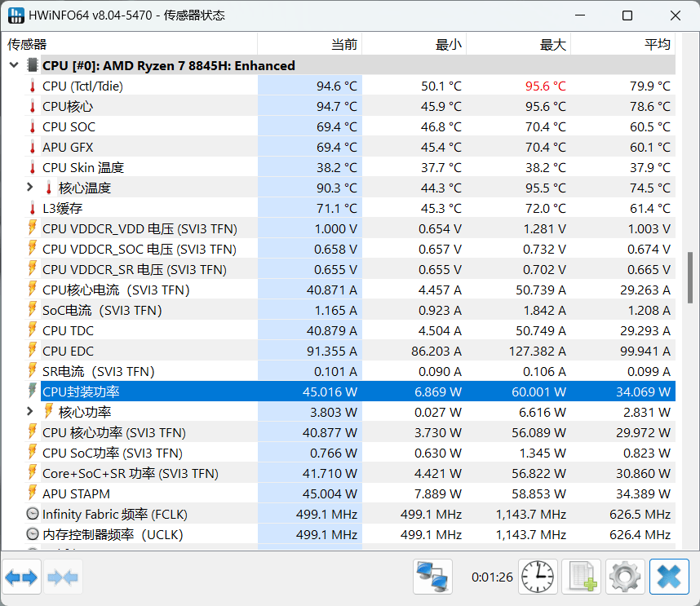Click the 传感器 column header

click(x=130, y=44)
